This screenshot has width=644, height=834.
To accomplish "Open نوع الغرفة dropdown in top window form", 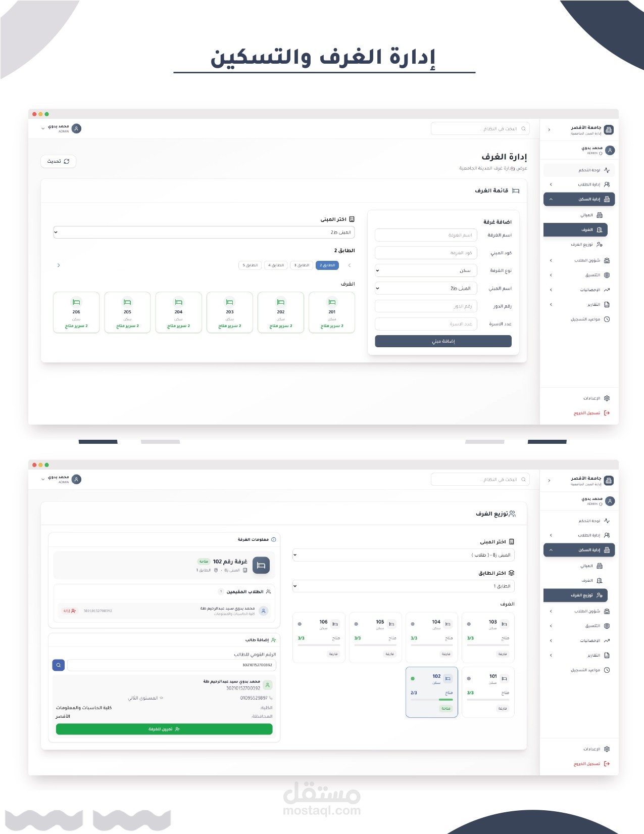I will tap(426, 270).
